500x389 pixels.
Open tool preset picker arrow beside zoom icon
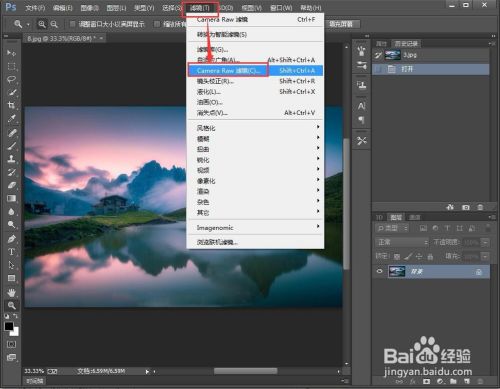[28, 24]
